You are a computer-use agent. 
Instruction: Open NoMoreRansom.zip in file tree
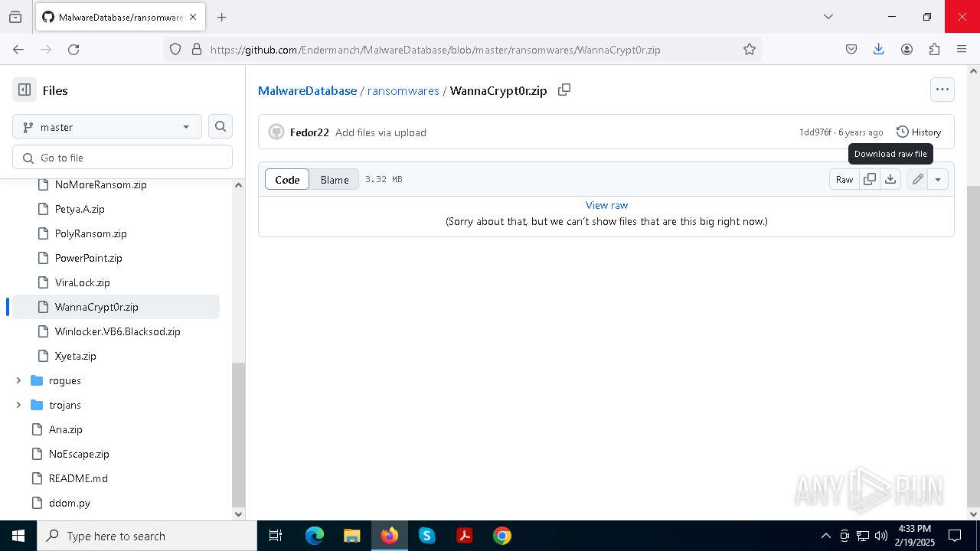100,184
